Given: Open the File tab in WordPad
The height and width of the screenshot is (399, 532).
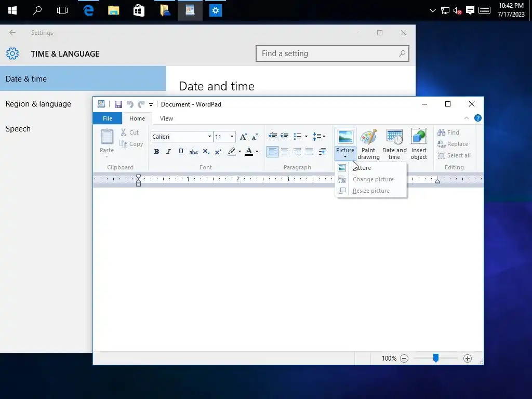Looking at the screenshot, I should click(x=108, y=118).
